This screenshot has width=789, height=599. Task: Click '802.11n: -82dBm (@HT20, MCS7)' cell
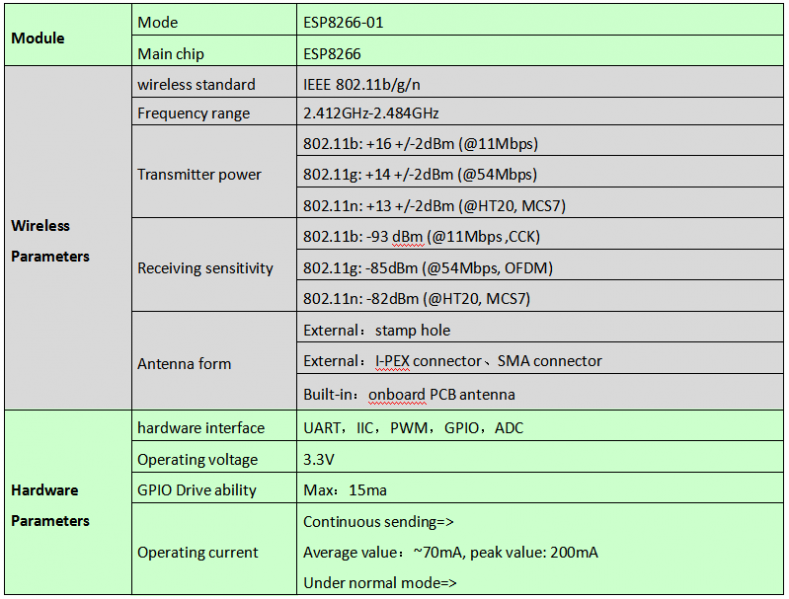click(x=539, y=296)
